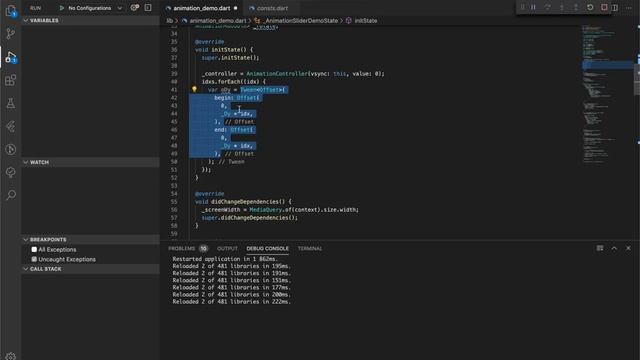Screen dimensions: 640x360
Task: Collapse the Variables section
Action: click(91, 20)
